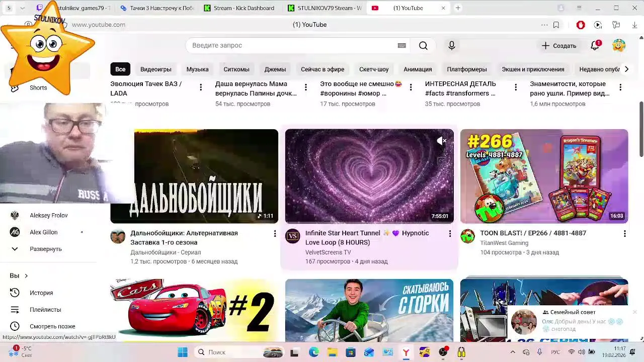Select the Музыка filter chip
Viewport: 644px width, 362px height.
198,69
